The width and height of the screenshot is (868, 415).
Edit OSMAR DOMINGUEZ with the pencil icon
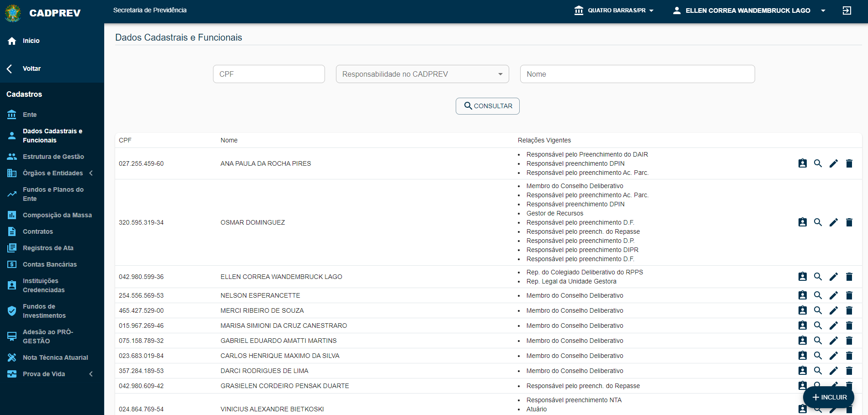[833, 222]
